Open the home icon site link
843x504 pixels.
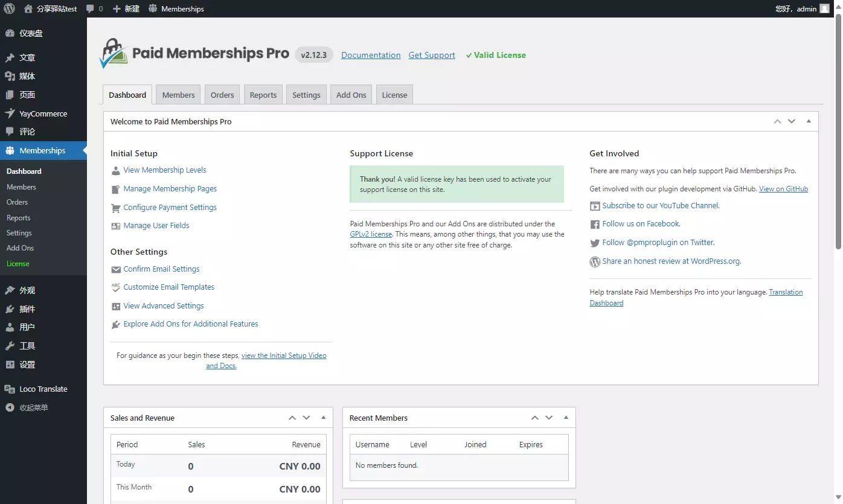click(x=28, y=8)
